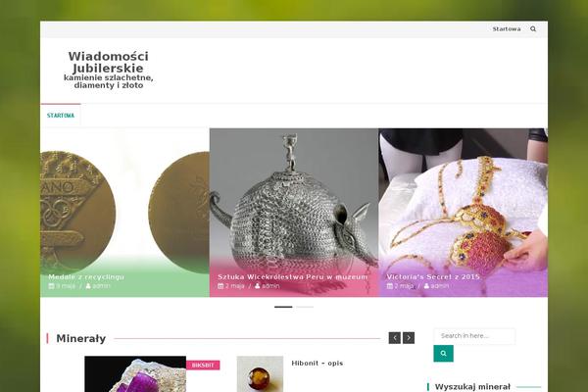Click the purple mineral thumbnail image
Viewport: 588px width, 392px height.
(x=135, y=374)
